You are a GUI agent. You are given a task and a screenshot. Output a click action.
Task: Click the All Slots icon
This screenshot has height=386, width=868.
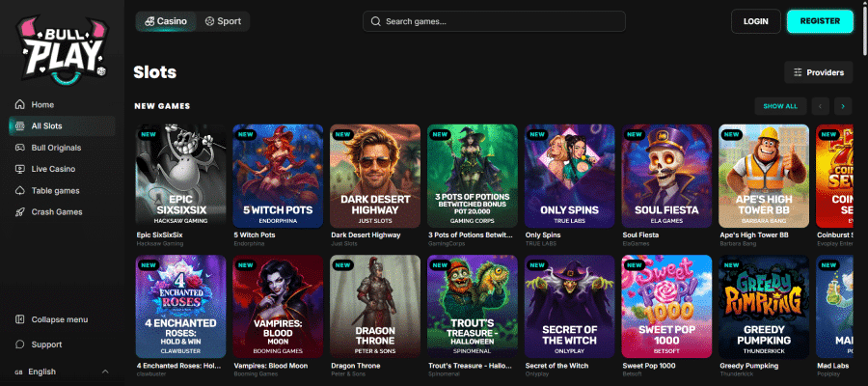pos(20,125)
